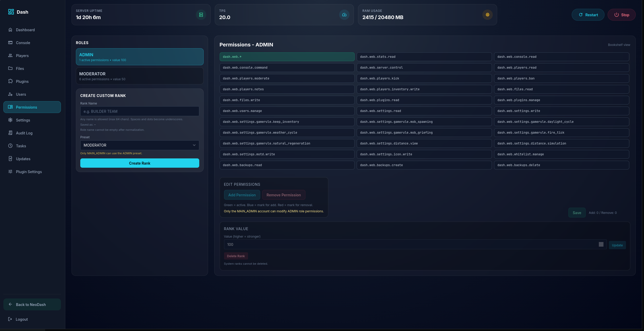644x331 pixels.
Task: Click the RAM usage chip icon
Action: tap(488, 15)
